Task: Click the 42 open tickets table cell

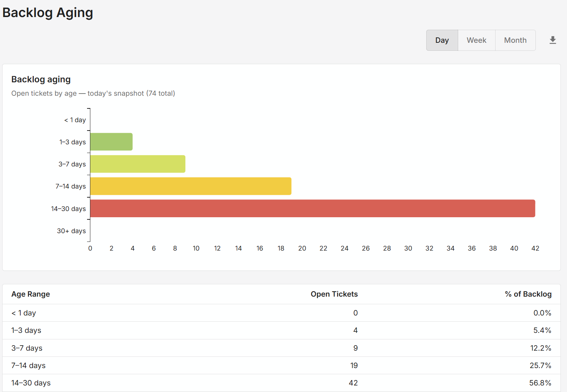Action: pos(353,383)
